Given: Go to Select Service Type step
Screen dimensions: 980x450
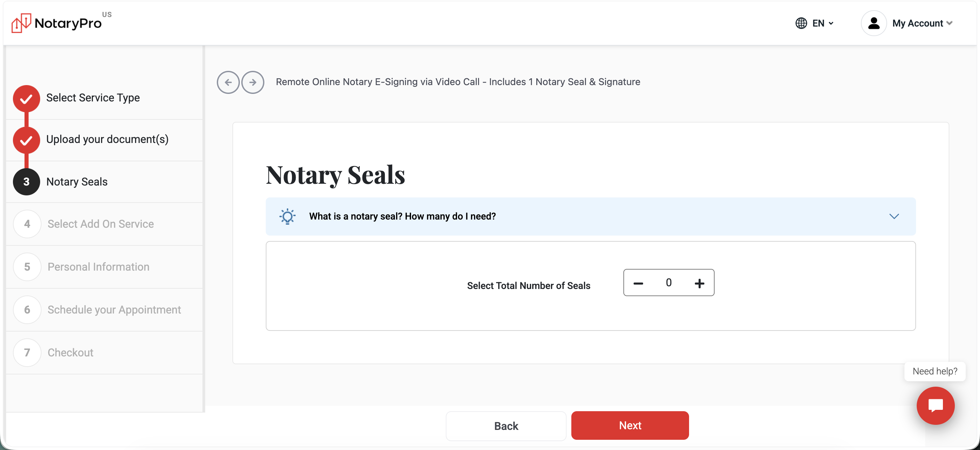Looking at the screenshot, I should pyautogui.click(x=93, y=98).
